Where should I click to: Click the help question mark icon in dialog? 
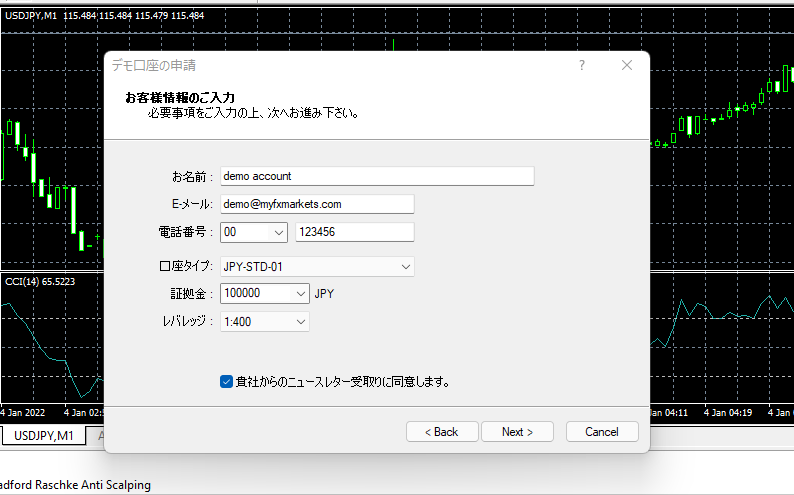tap(582, 65)
